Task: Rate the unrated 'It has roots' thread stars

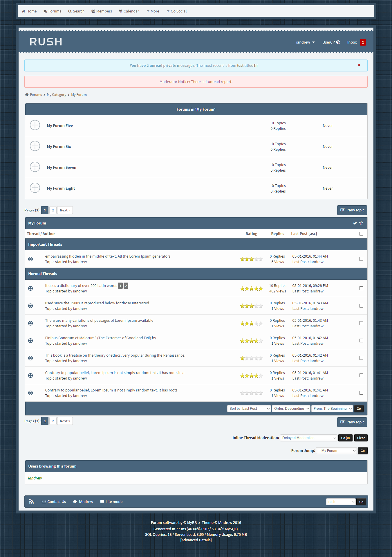Action: pos(252,393)
